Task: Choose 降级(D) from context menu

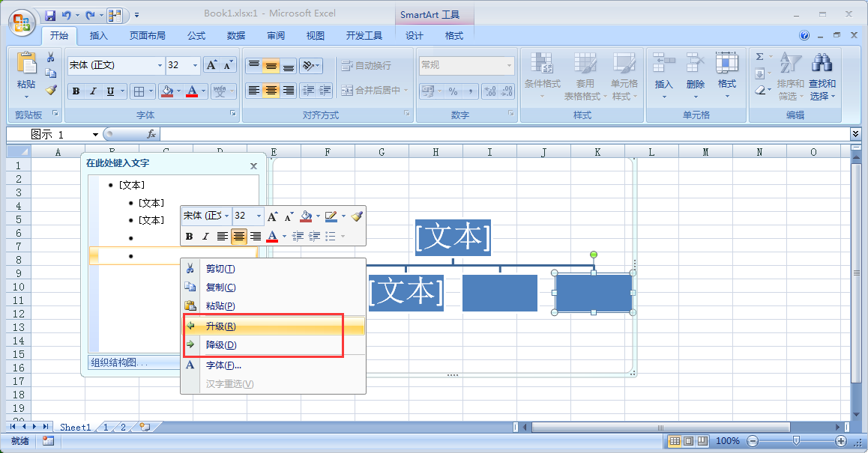Action: coord(274,345)
